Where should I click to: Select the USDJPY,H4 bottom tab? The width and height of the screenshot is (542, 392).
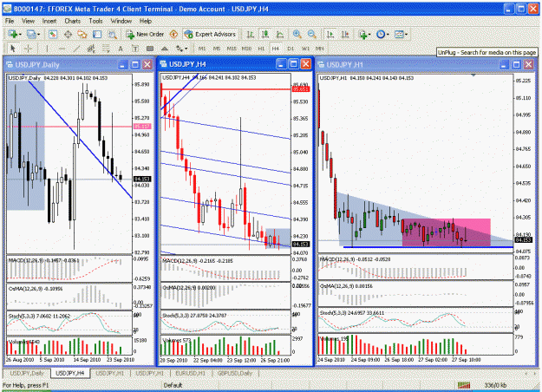pos(70,373)
